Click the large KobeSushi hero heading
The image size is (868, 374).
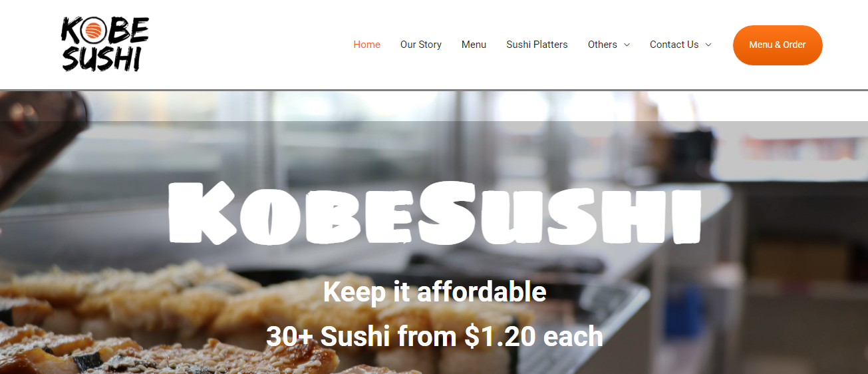[x=434, y=212]
